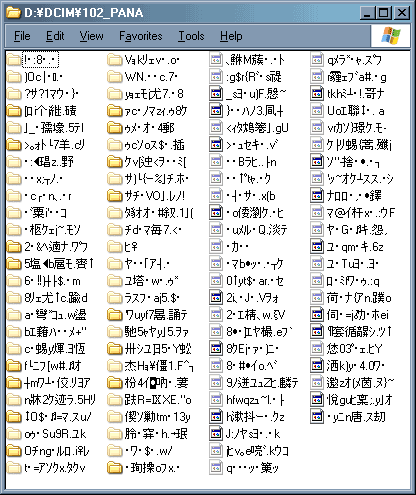Click the file icon beside "hfwqz"

(216, 400)
